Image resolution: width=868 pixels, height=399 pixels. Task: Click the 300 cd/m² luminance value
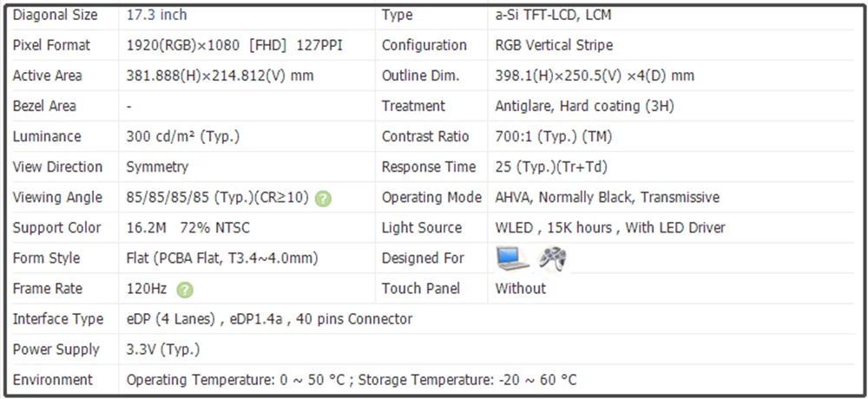(183, 136)
